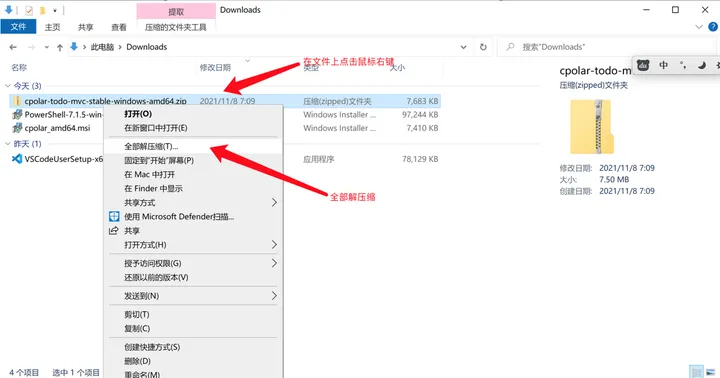
Task: Choose 剪切(T) in the context menu
Action: coord(193,315)
